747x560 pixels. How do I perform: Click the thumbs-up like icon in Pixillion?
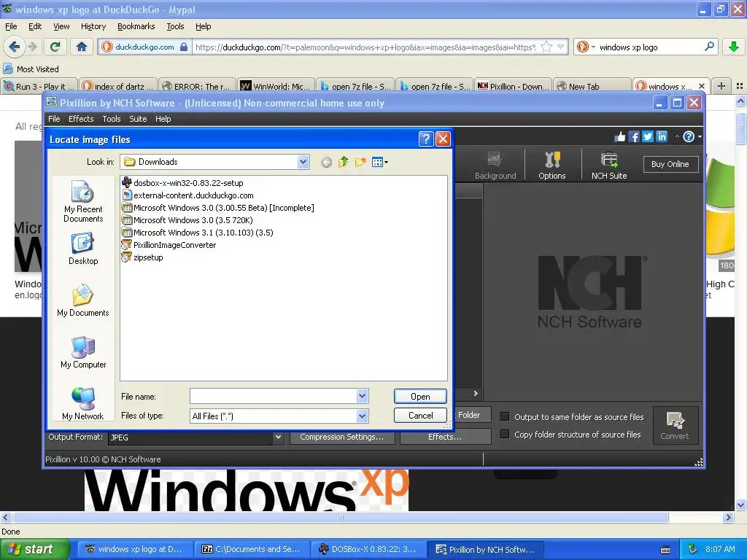coord(620,136)
